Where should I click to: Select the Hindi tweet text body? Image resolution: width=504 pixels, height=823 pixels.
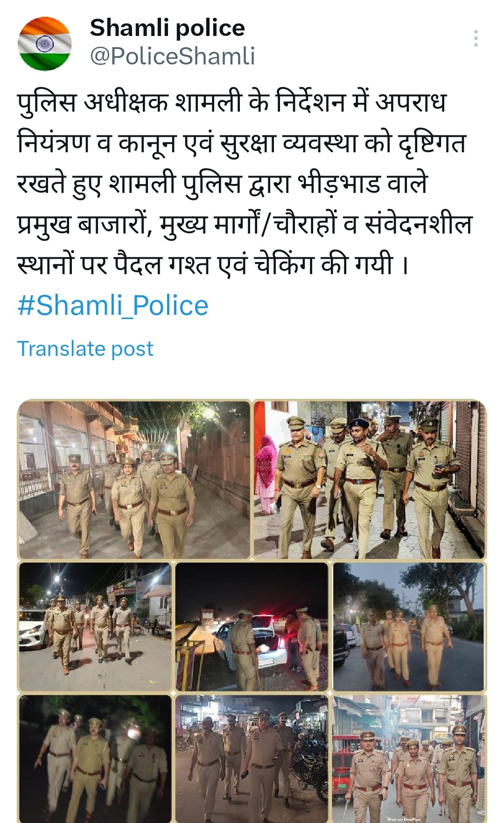tap(245, 183)
